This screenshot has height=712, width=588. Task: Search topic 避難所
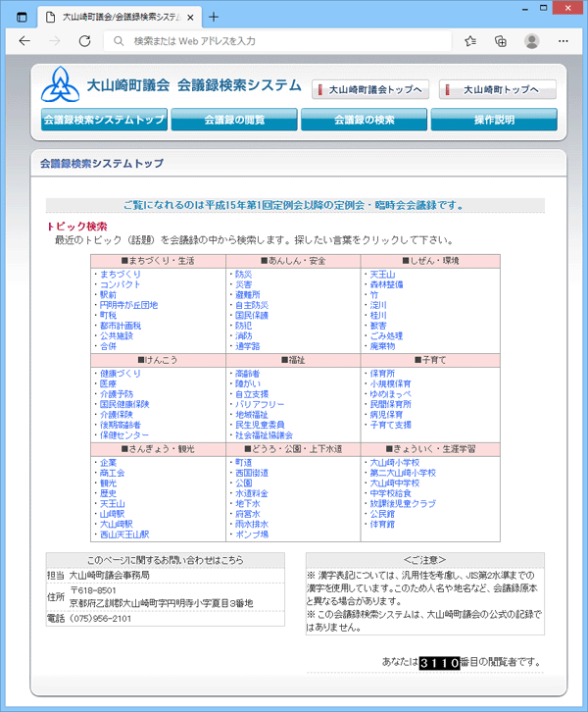tap(247, 294)
